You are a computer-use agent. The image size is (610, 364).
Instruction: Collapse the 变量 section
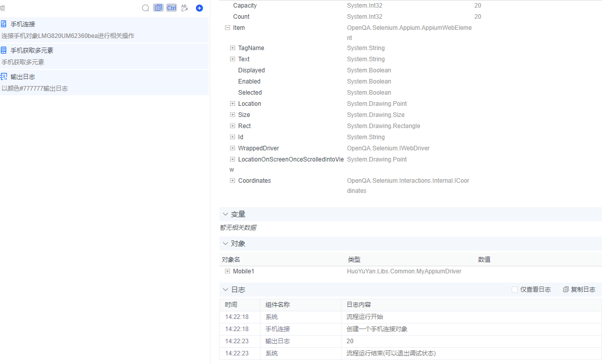tap(225, 214)
